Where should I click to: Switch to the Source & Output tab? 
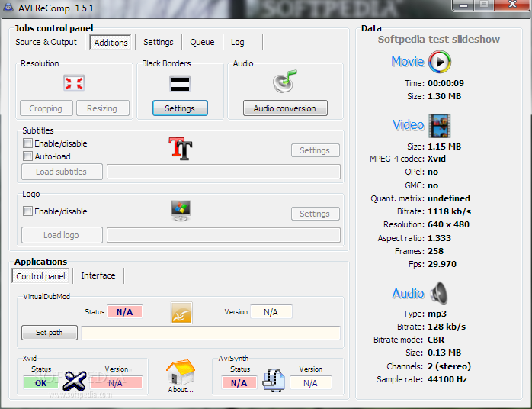pyautogui.click(x=46, y=42)
